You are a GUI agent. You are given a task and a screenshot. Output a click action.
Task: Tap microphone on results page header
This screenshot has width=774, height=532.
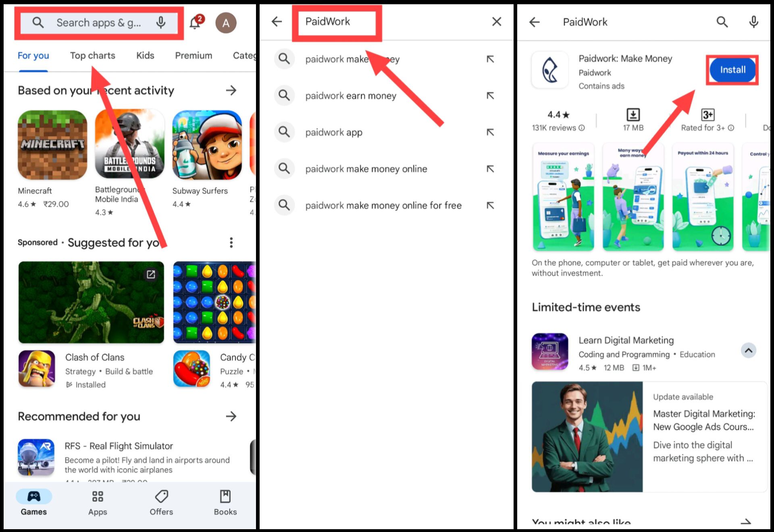pos(753,22)
